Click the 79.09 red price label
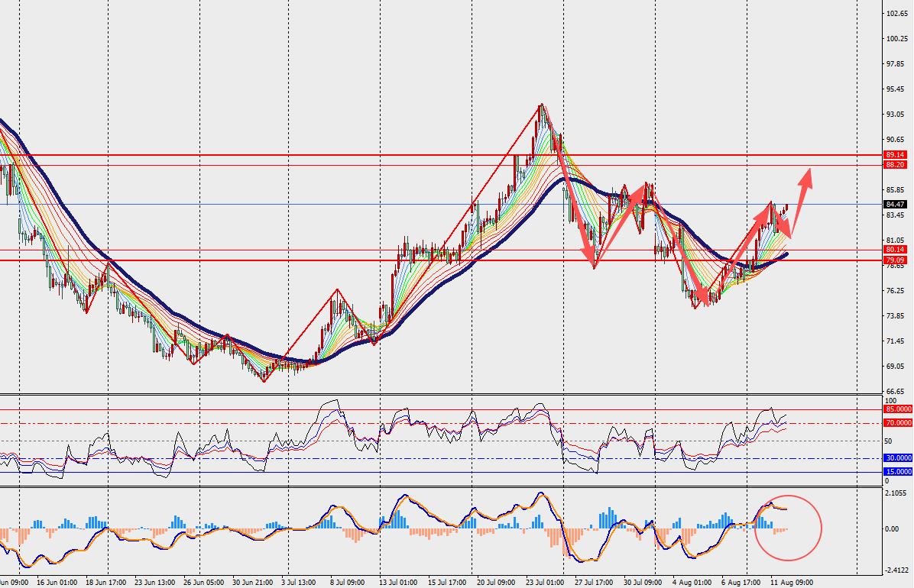Image resolution: width=914 pixels, height=588 pixels. pyautogui.click(x=895, y=260)
